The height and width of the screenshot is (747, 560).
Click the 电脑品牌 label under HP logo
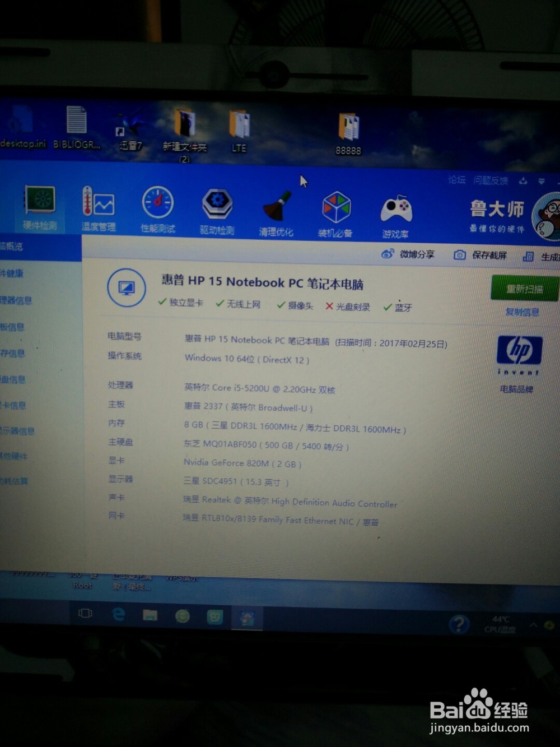point(517,389)
